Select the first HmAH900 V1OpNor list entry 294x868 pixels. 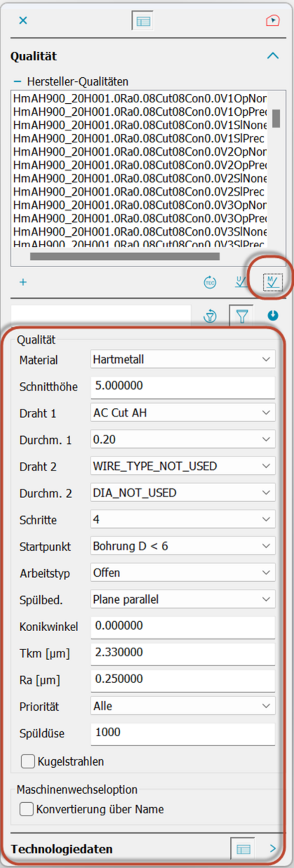(139, 98)
